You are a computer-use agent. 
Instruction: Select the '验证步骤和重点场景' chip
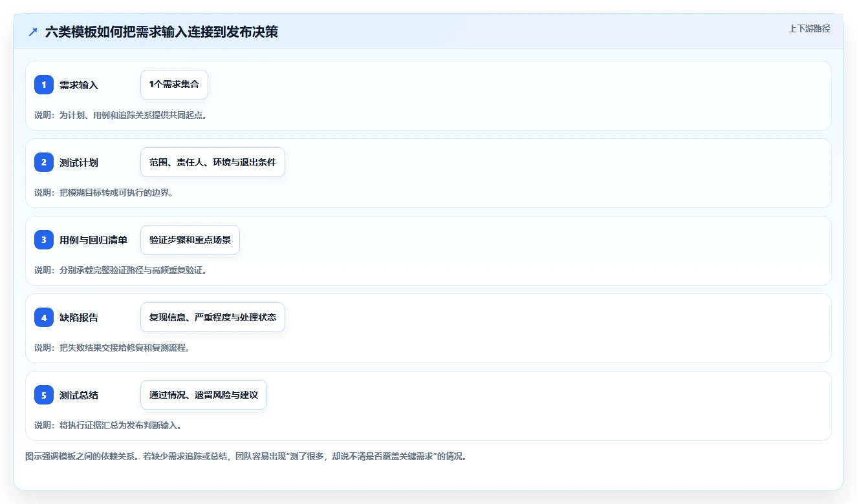tap(190, 240)
